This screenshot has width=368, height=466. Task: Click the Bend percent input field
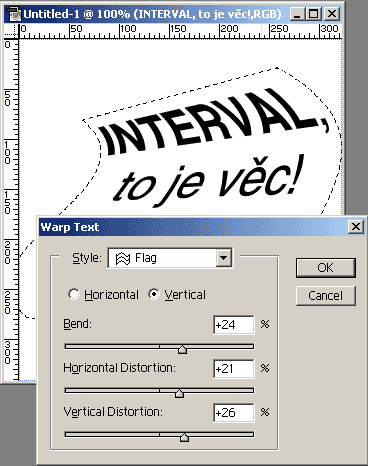(234, 325)
